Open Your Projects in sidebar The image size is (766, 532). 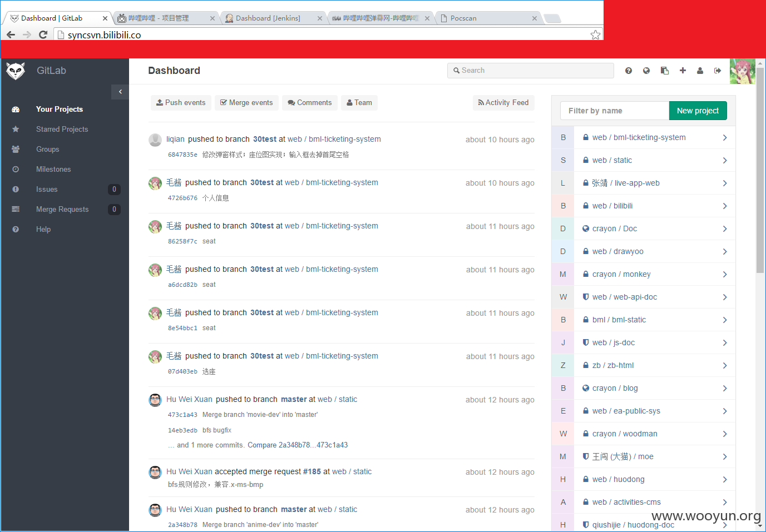pos(60,109)
